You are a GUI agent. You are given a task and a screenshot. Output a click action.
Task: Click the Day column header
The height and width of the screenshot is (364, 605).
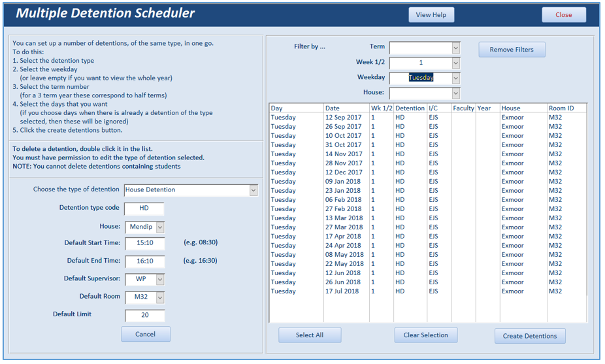(x=297, y=108)
